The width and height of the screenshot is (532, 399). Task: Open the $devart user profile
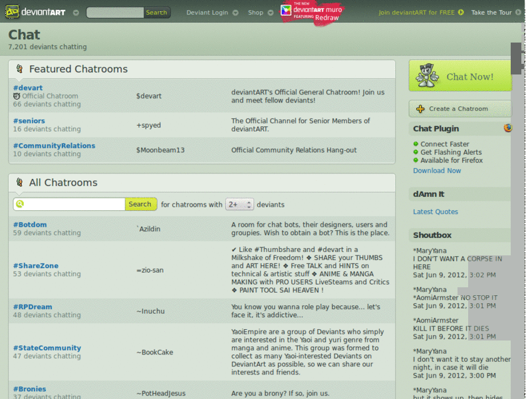pos(149,96)
